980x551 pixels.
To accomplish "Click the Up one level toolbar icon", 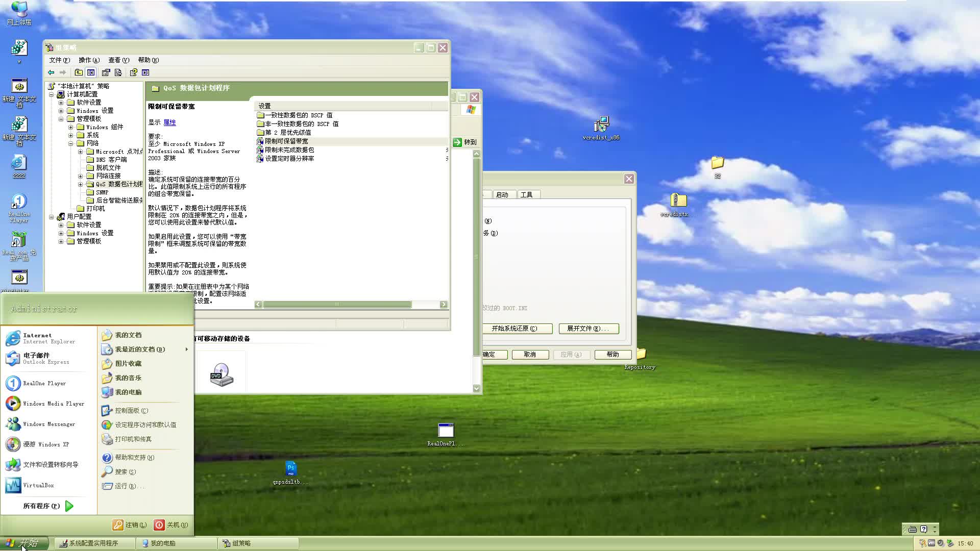I will [78, 72].
